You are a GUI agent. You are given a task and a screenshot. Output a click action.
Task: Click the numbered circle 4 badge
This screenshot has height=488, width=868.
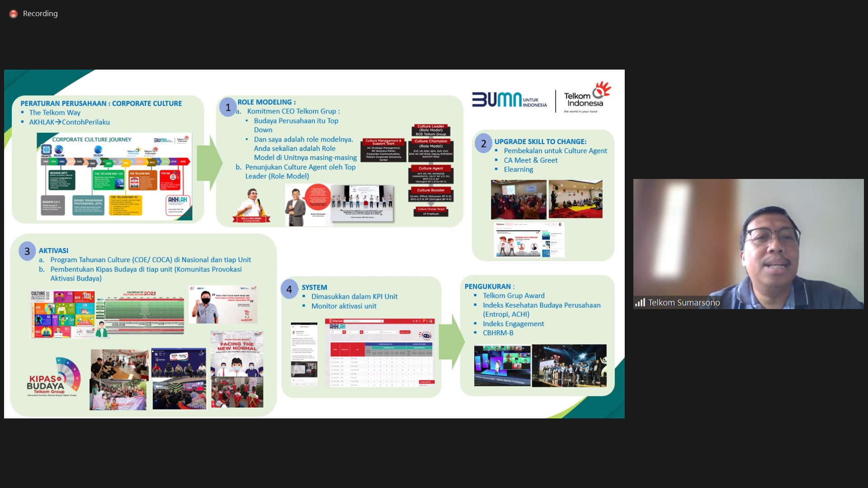point(289,290)
